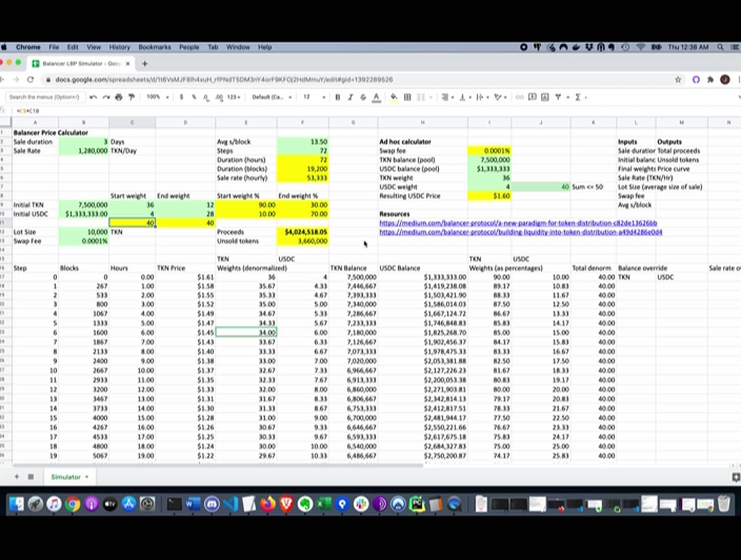Select the Proceeds value $4,024,518.05
The width and height of the screenshot is (741, 560).
tap(303, 232)
